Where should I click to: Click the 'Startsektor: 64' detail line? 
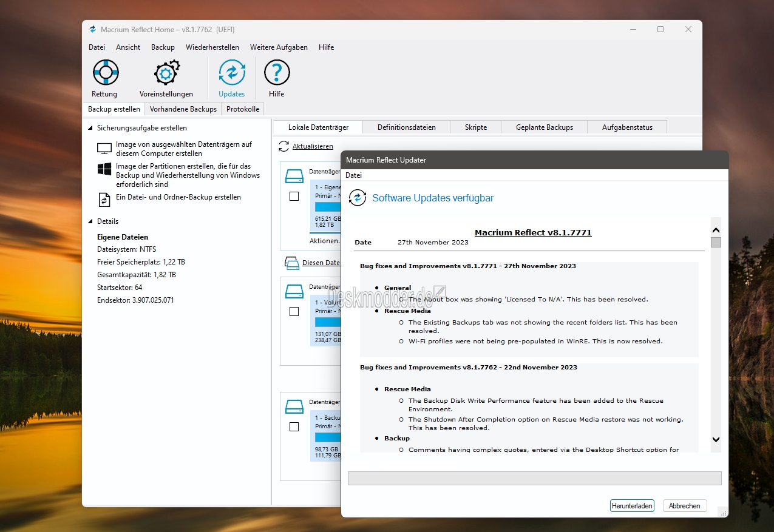(x=120, y=288)
